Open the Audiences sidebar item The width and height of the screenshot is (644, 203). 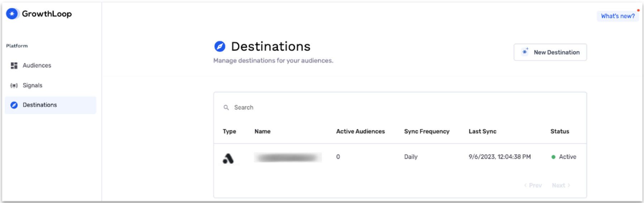(x=37, y=65)
